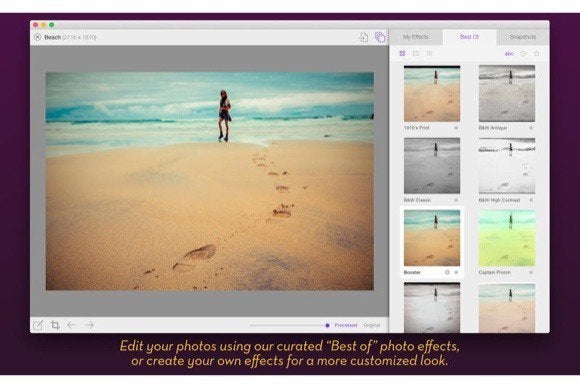
Task: Select the Crop tool
Action: tap(55, 325)
